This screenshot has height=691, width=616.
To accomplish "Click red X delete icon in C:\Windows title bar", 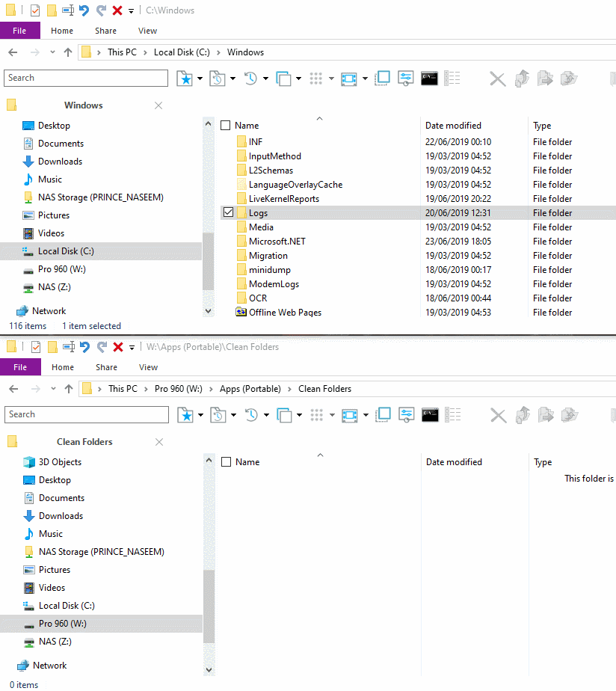I will (x=117, y=10).
